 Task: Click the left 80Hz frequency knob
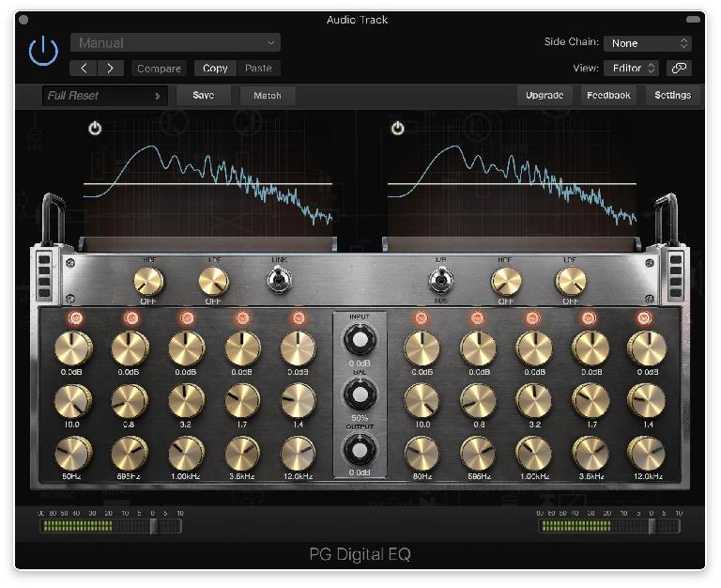pos(72,454)
